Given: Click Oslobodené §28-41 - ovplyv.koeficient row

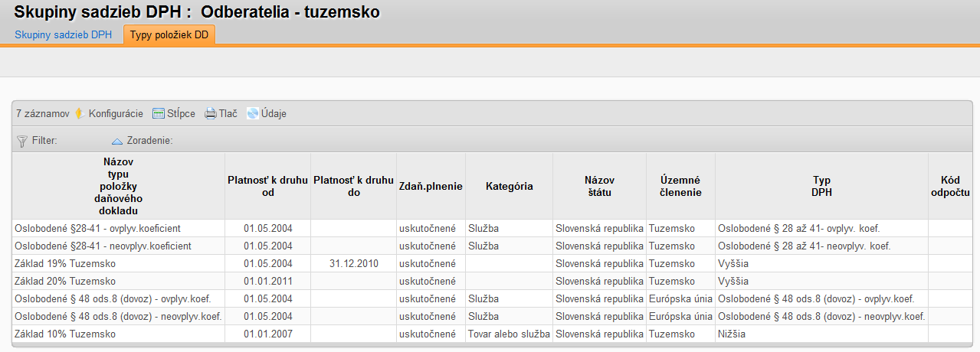Looking at the screenshot, I should pos(493,228).
